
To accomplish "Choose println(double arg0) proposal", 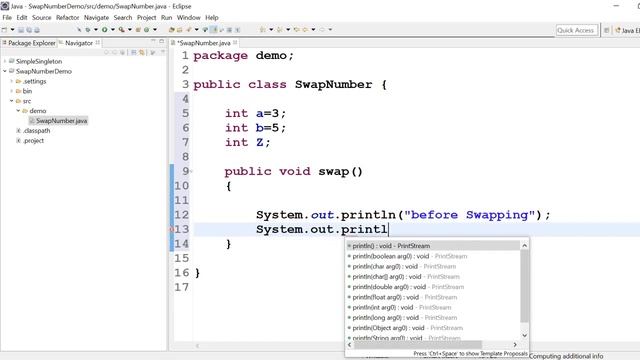I will pyautogui.click(x=433, y=287).
